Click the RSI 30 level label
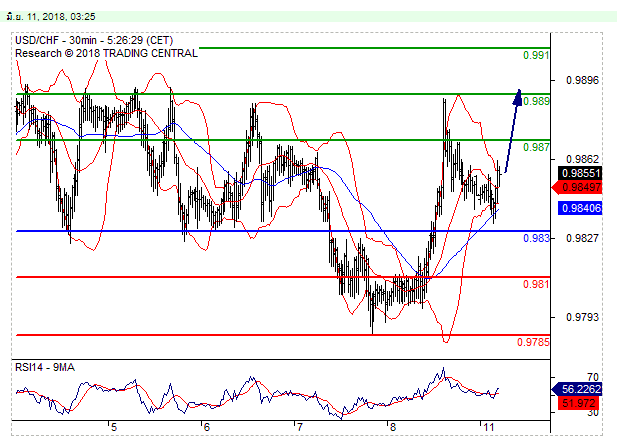This screenshot has height=446, width=617. (x=593, y=413)
